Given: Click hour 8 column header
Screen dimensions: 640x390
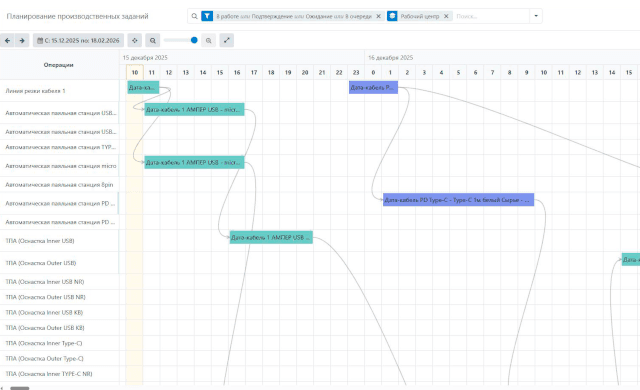Looking at the screenshot, I should 509,72.
